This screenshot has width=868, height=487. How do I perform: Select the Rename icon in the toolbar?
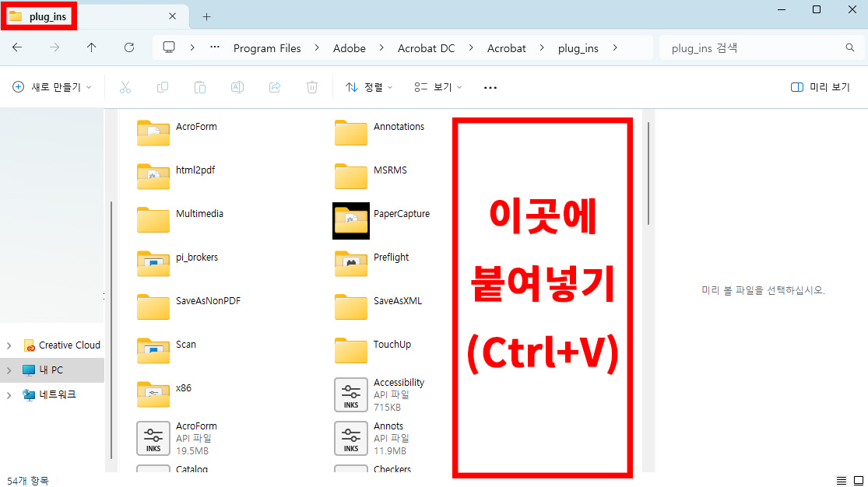237,86
